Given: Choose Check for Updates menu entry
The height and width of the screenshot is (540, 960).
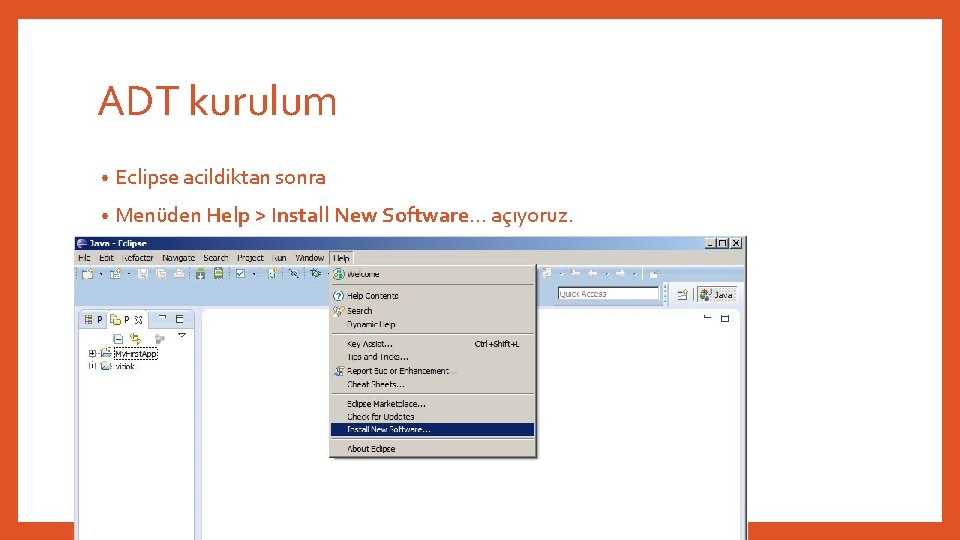Looking at the screenshot, I should click(x=432, y=416).
